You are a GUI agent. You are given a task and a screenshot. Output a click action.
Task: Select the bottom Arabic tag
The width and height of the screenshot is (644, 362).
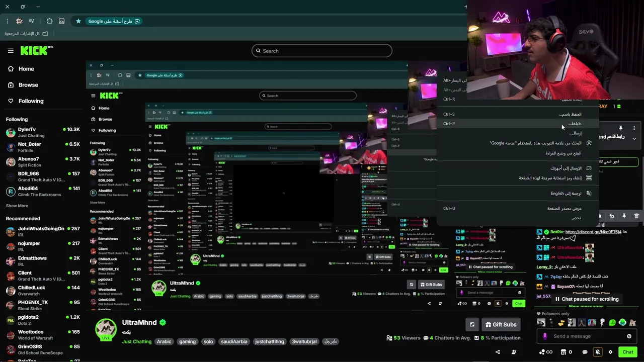click(164, 341)
